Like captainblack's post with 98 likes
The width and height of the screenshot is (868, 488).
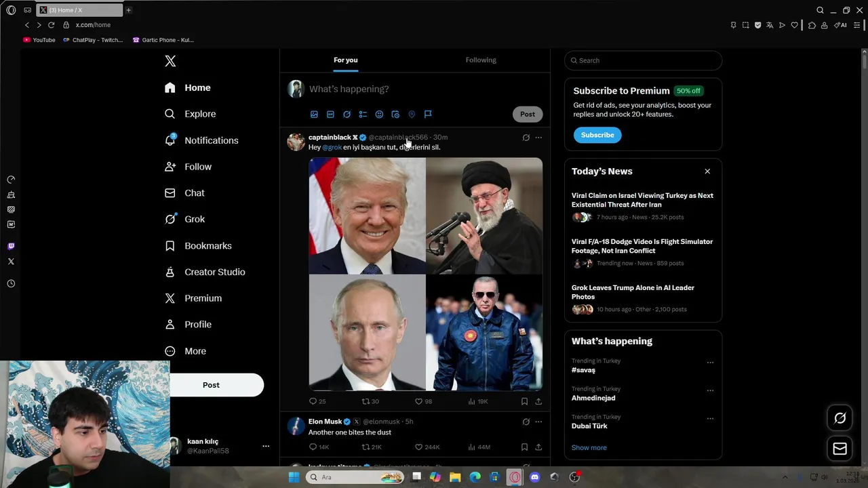(423, 401)
